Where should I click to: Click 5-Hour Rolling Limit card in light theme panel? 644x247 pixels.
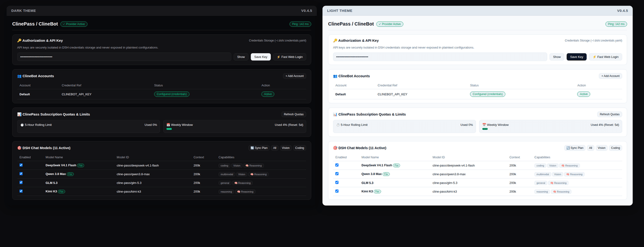click(404, 126)
